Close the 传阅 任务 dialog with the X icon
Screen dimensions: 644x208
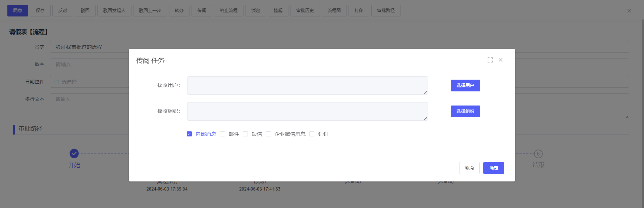click(x=500, y=60)
